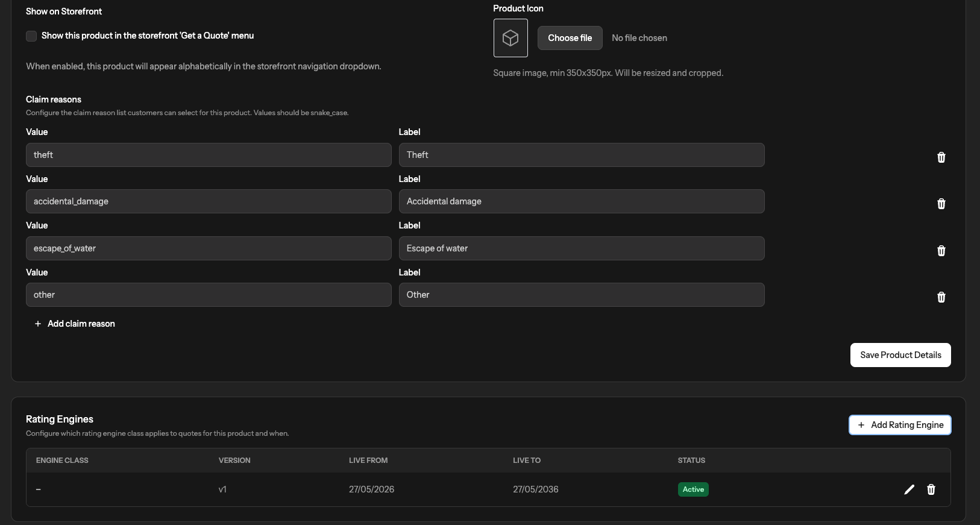This screenshot has width=980, height=525.
Task: Click the ENGINE CLASS column header
Action: 62,461
